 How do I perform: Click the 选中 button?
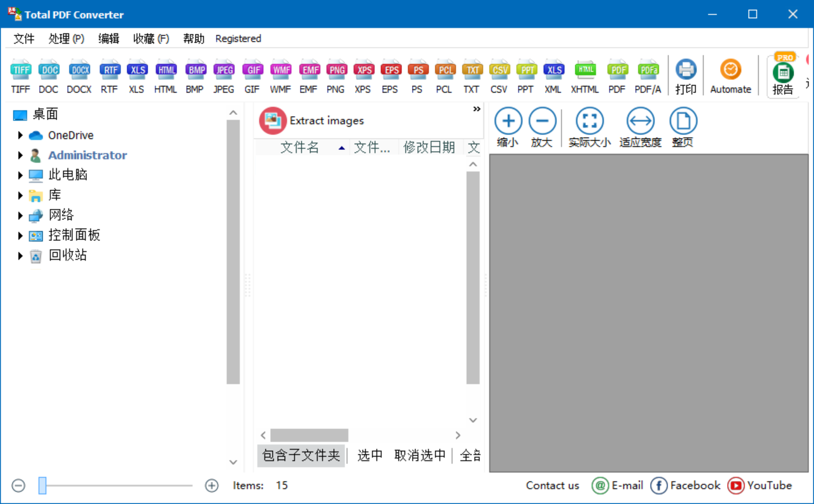click(370, 455)
